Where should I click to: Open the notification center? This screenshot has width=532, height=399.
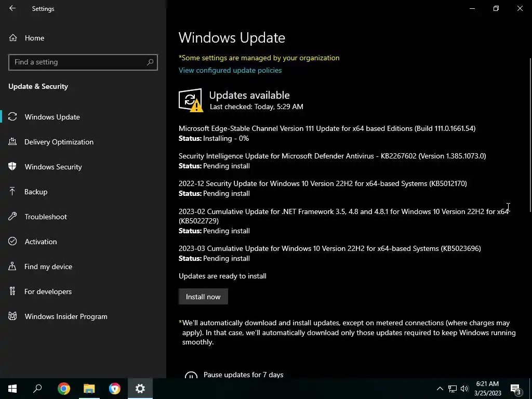pyautogui.click(x=516, y=389)
